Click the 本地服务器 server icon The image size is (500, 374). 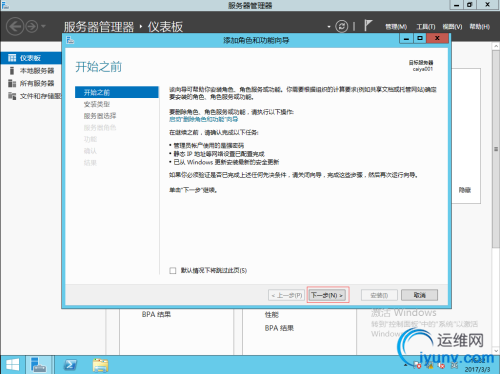pos(12,71)
